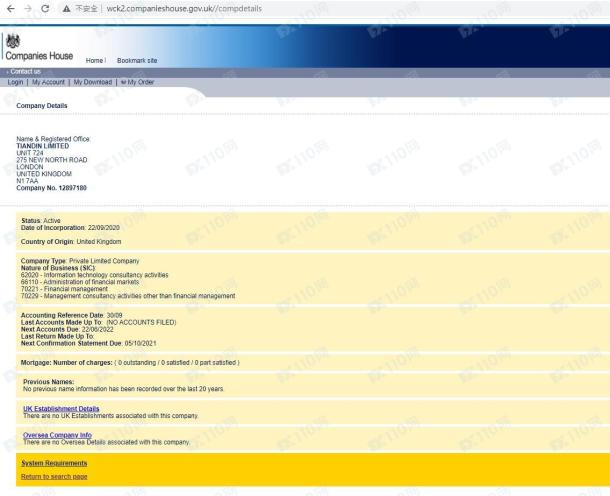The height and width of the screenshot is (496, 610).
Task: Click Next Confirmation Statement Due 05/10/2021
Action: (x=89, y=344)
